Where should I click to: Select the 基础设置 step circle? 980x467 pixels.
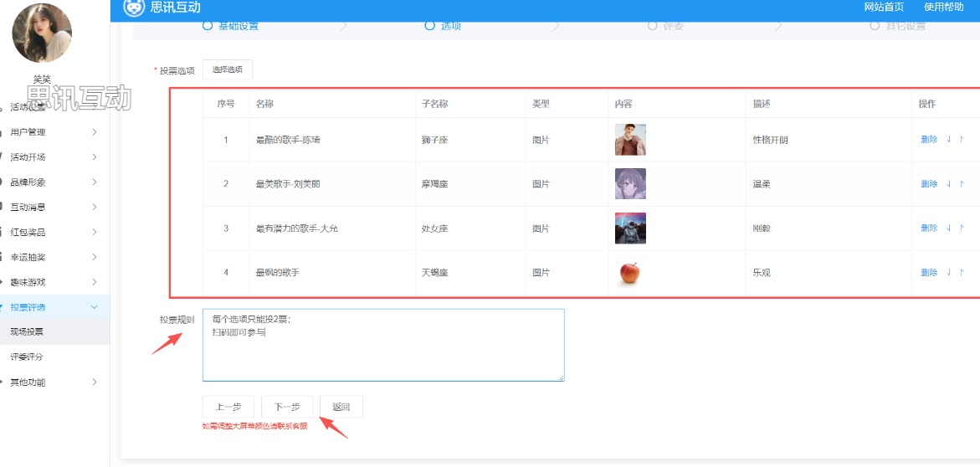coord(208,26)
